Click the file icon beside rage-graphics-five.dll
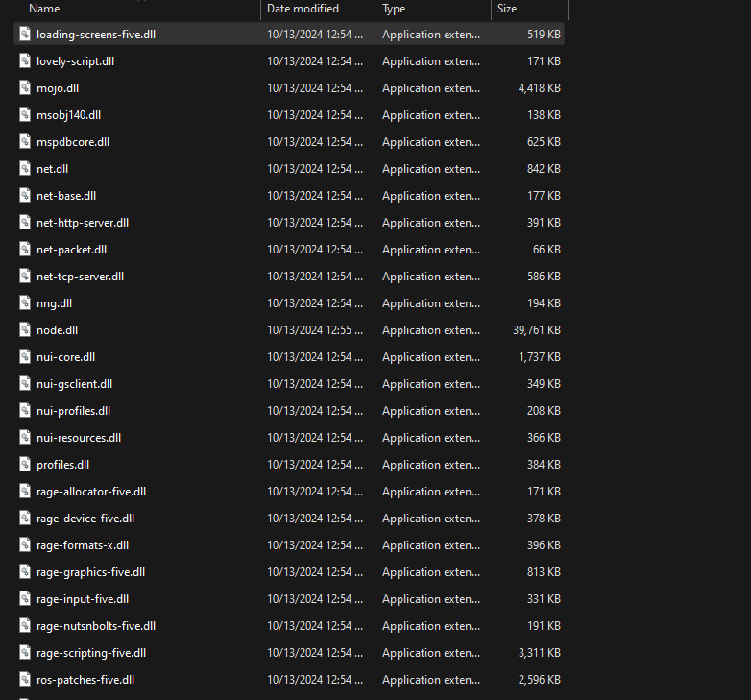751x700 pixels. [25, 571]
